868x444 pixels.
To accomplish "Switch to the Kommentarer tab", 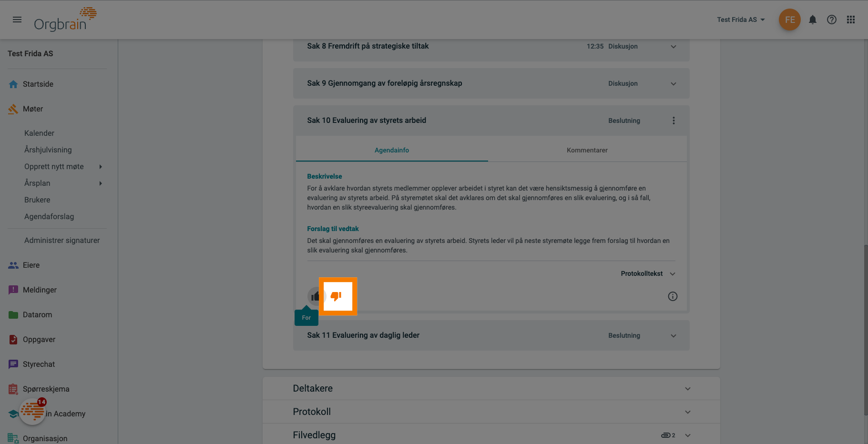I will (x=587, y=150).
